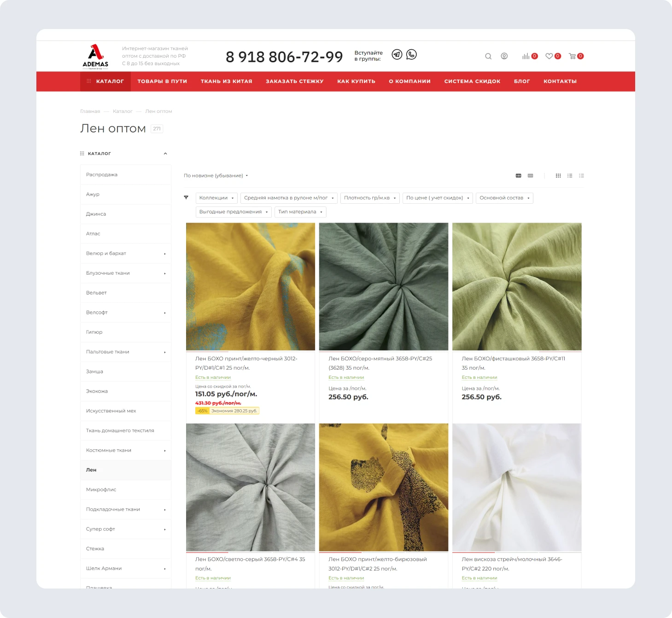The width and height of the screenshot is (672, 618).
Task: Collapse the Каталог sidebar section
Action: [x=165, y=153]
